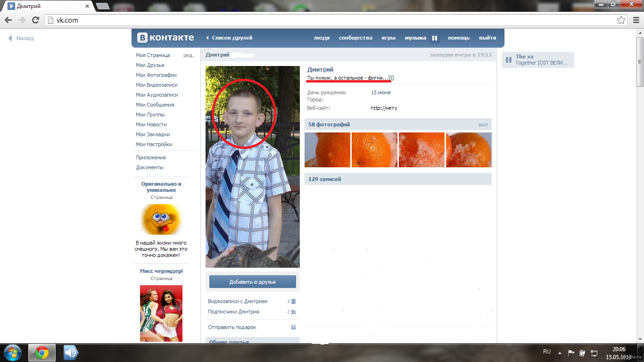The image size is (644, 362).
Task: Click Отправить подарок
Action: coord(232,327)
